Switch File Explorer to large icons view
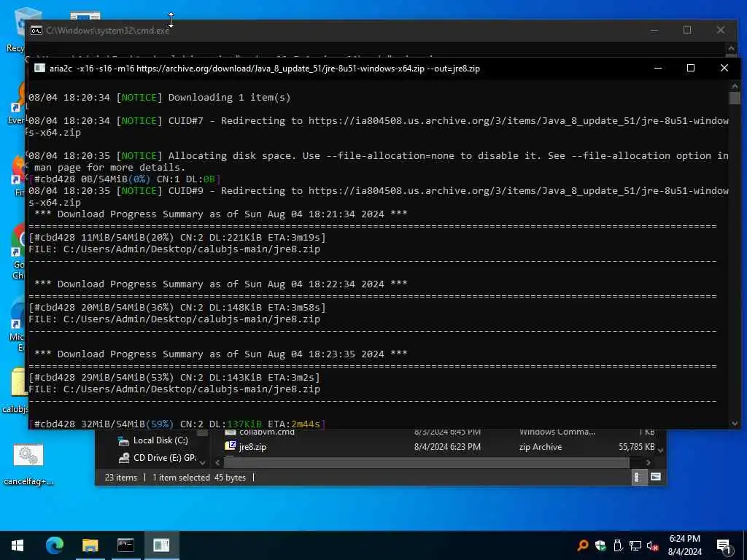 click(x=656, y=477)
